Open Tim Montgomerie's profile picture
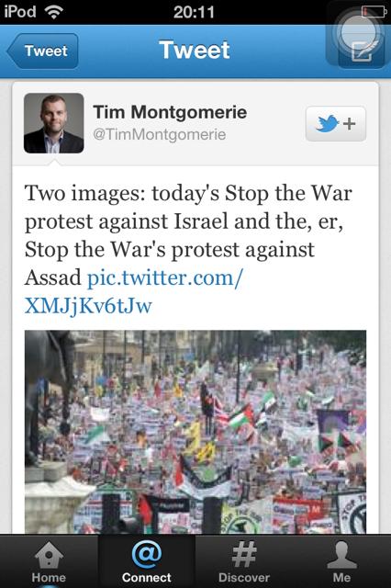Viewport: 391px width, 588px height. [54, 123]
